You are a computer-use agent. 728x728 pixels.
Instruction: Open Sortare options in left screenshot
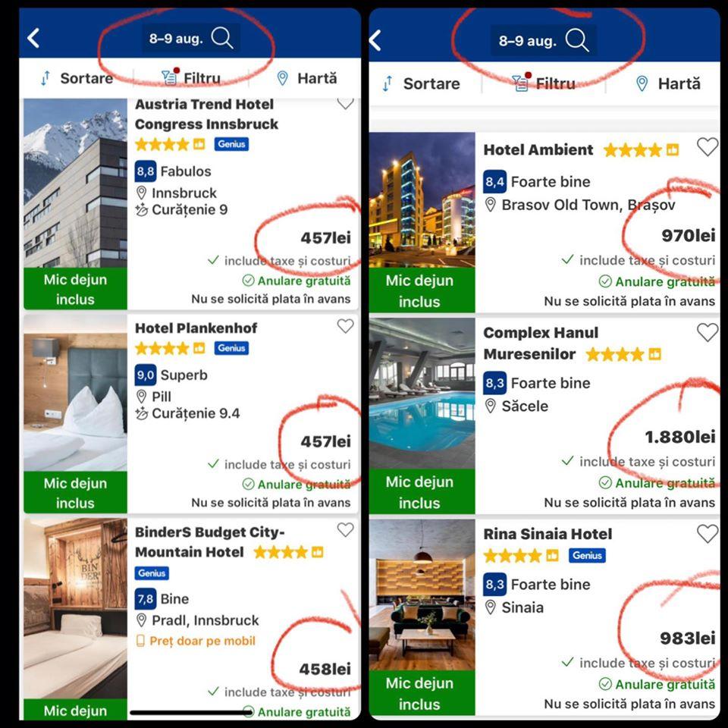pyautogui.click(x=77, y=78)
